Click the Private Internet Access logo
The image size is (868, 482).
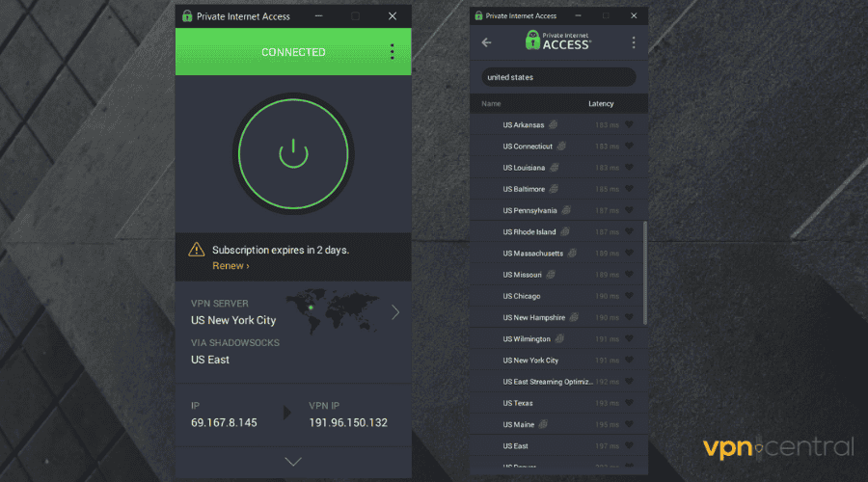pos(558,41)
